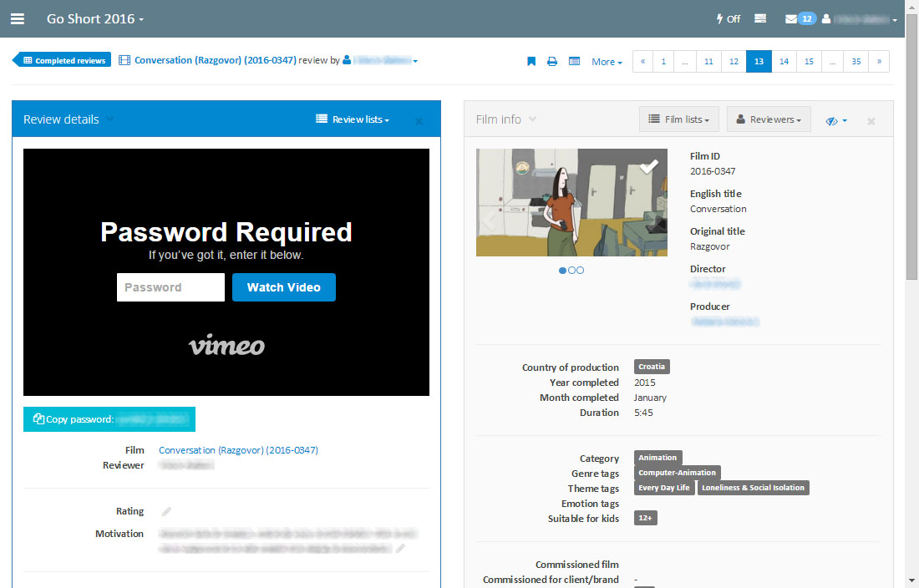Screen dimensions: 919x588
Task: Click the server stack icon in header
Action: [760, 18]
